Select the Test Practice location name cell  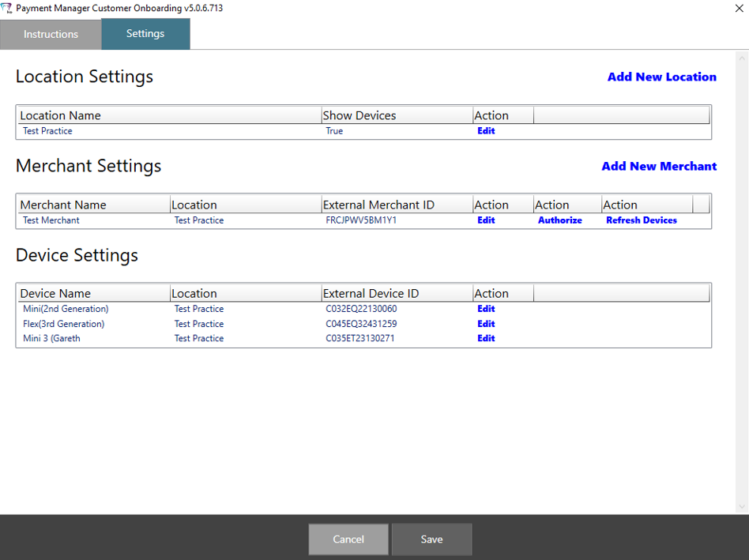(x=47, y=131)
